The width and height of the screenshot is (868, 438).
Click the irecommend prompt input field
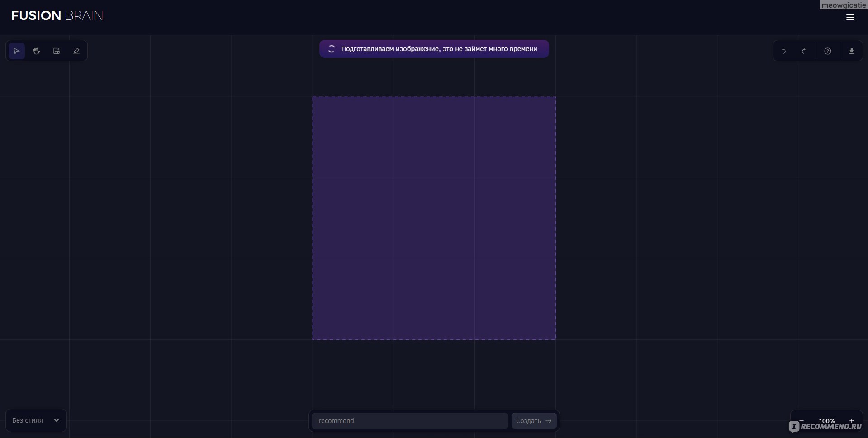(410, 421)
